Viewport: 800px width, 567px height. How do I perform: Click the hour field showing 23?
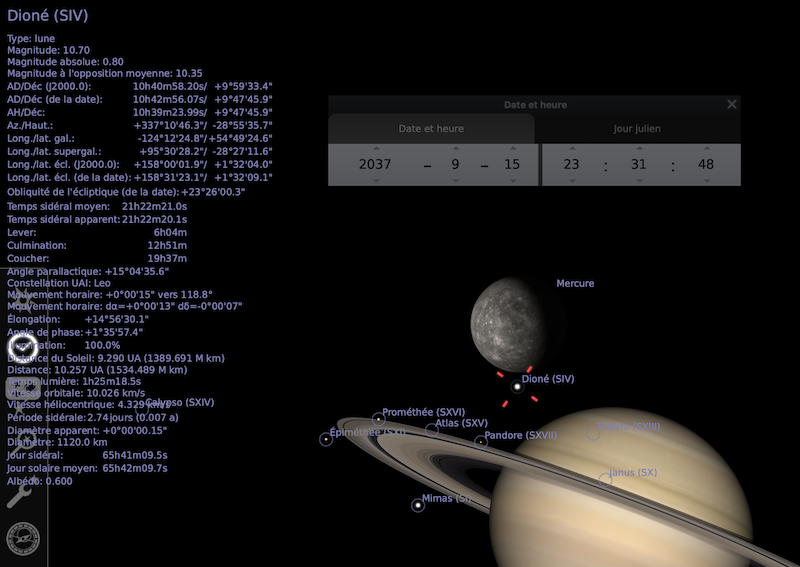point(572,164)
